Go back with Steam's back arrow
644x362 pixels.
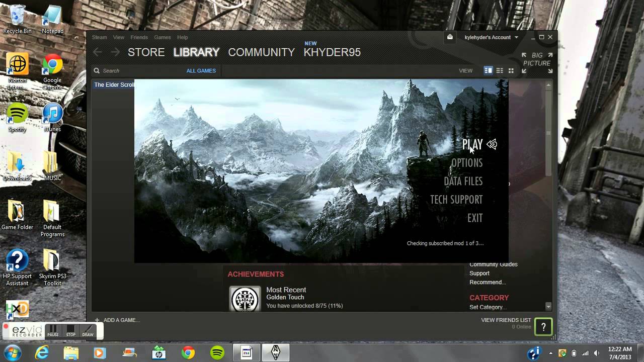pyautogui.click(x=98, y=52)
